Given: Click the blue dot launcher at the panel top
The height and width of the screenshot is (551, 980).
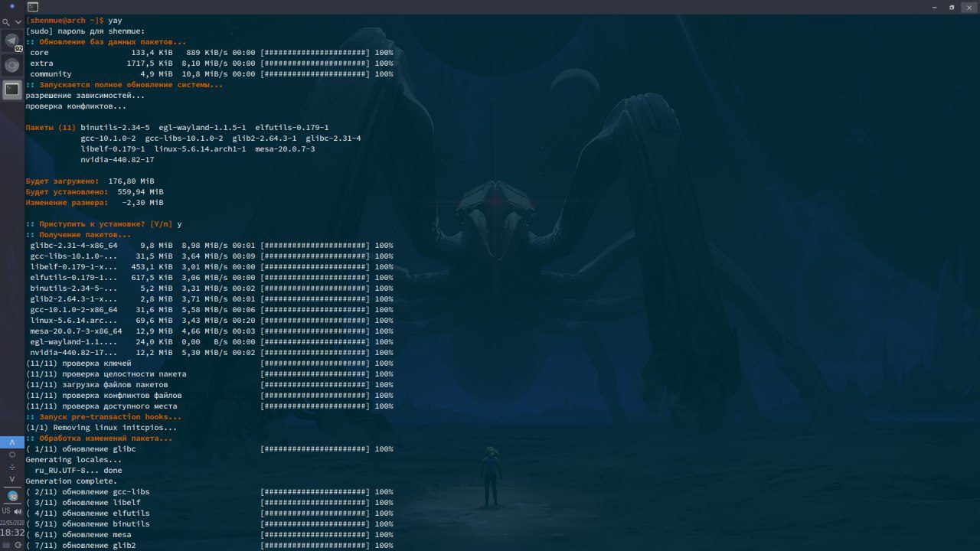Looking at the screenshot, I should click(x=12, y=6).
